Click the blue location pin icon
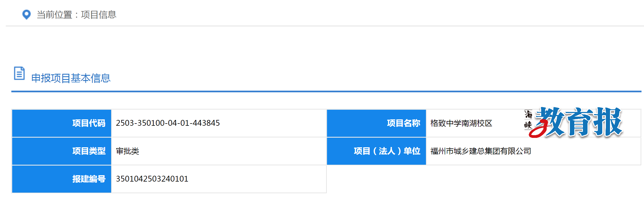 click(27, 15)
